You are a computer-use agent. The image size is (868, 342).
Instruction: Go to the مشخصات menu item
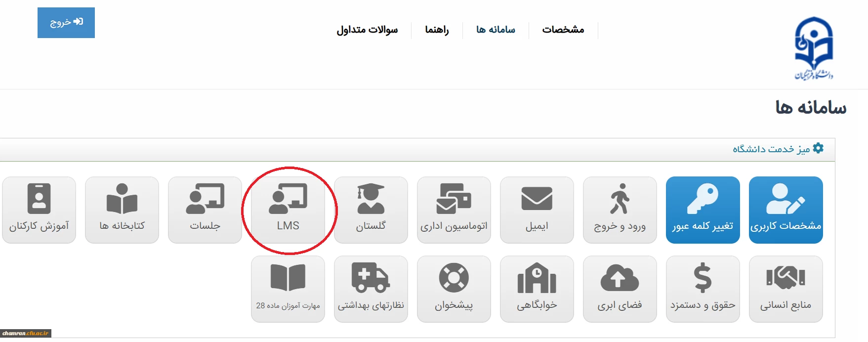pyautogui.click(x=563, y=30)
